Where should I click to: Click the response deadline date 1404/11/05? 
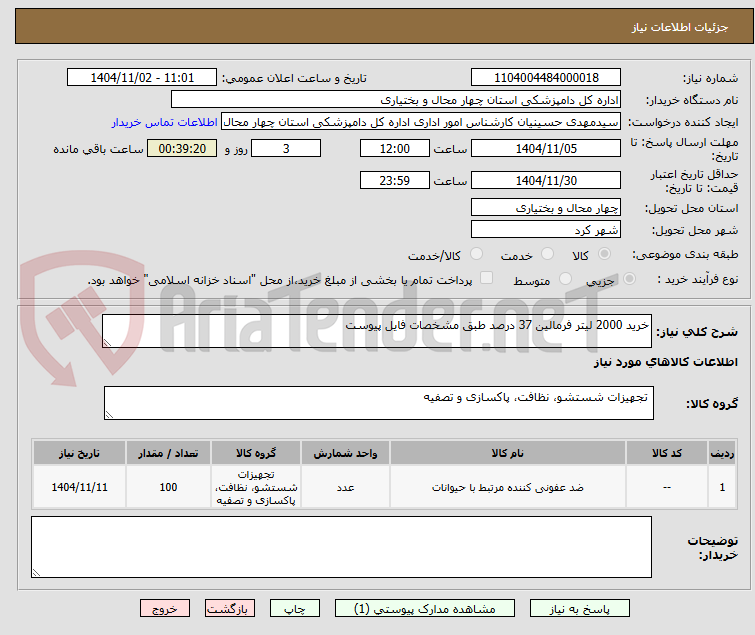point(546,148)
